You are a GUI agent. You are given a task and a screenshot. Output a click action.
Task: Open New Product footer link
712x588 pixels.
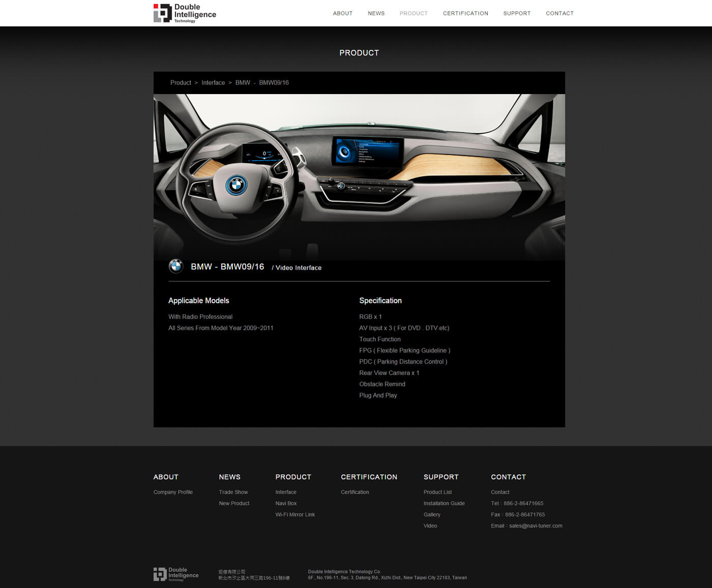234,504
